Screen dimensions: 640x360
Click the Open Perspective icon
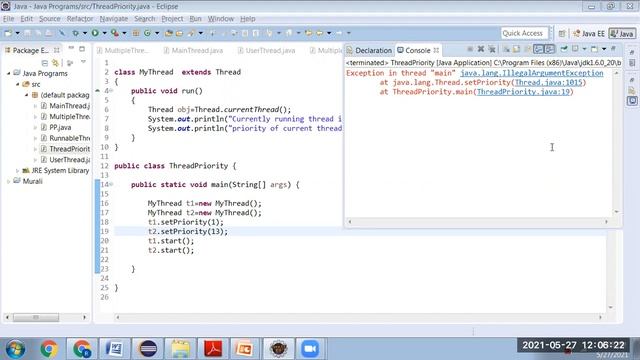[562, 33]
